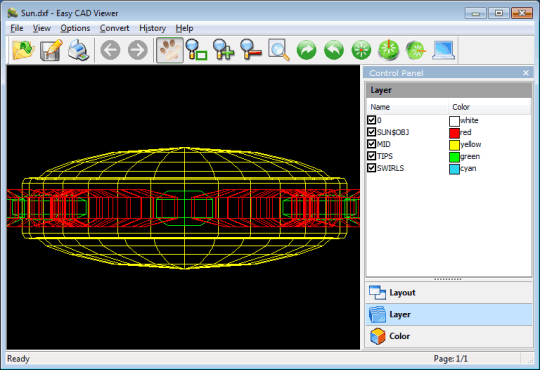Click the Full Screen monitor icon
Screen dimensions: 540x370
(x=444, y=50)
